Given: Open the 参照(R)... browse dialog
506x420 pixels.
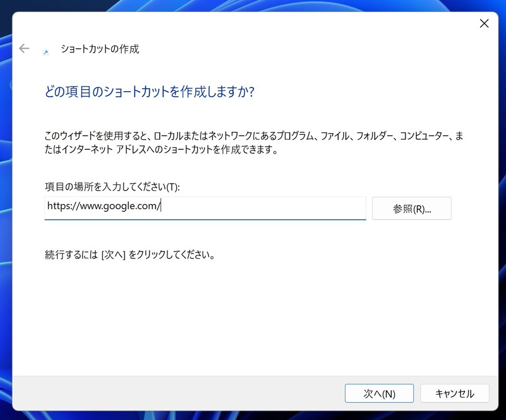Looking at the screenshot, I should 412,208.
